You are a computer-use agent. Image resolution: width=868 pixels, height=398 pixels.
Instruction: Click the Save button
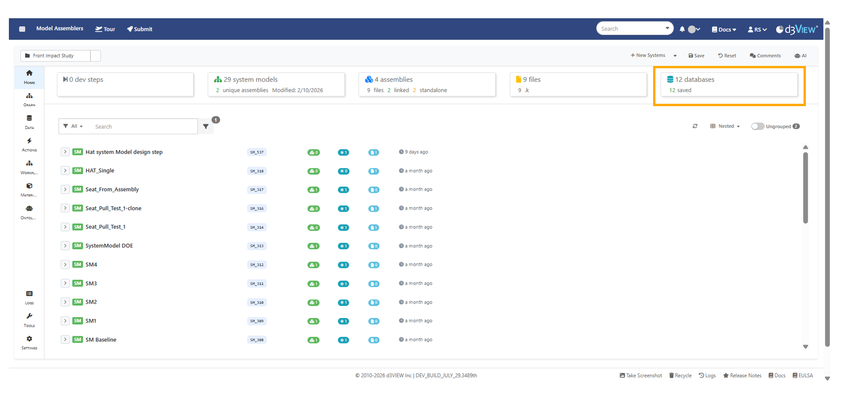696,56
